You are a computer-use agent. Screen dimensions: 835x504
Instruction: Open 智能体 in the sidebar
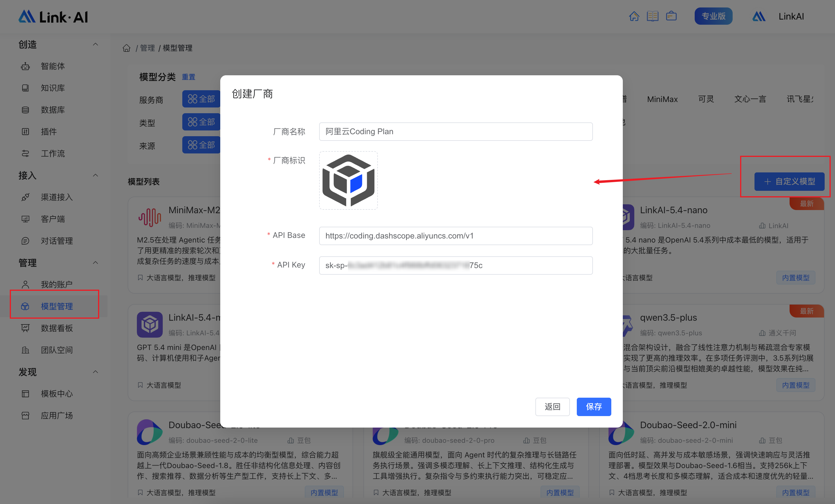pyautogui.click(x=53, y=66)
